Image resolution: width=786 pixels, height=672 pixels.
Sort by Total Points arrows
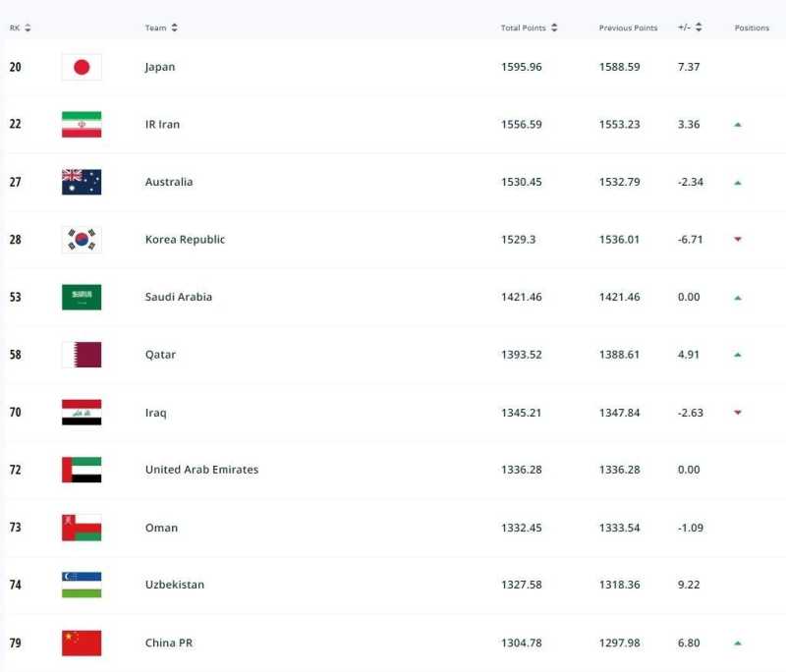pos(554,28)
